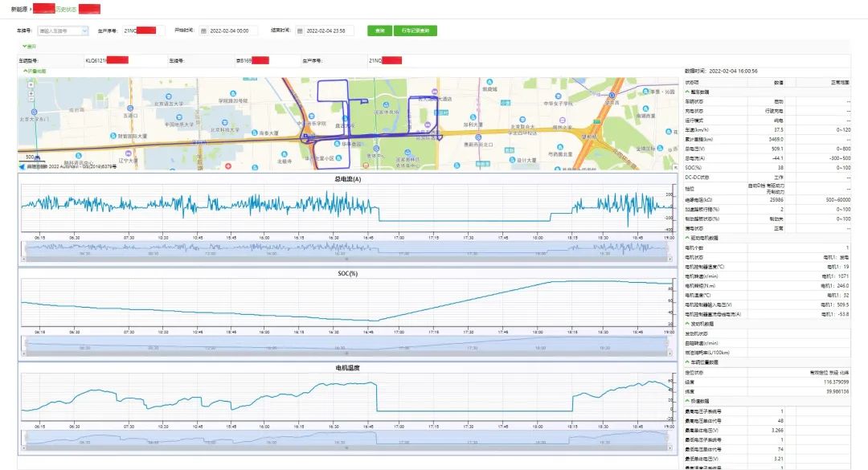Screen dimensions: 868x470
Task: Click the calendar icon in end time field
Action: (x=300, y=31)
